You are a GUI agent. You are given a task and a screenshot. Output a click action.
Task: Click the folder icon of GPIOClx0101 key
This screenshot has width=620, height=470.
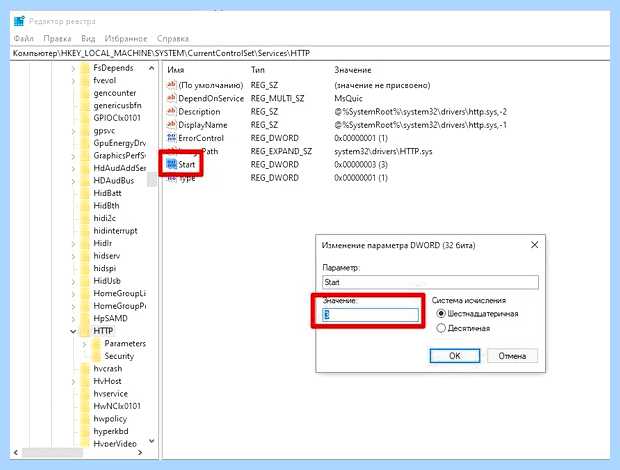point(85,118)
